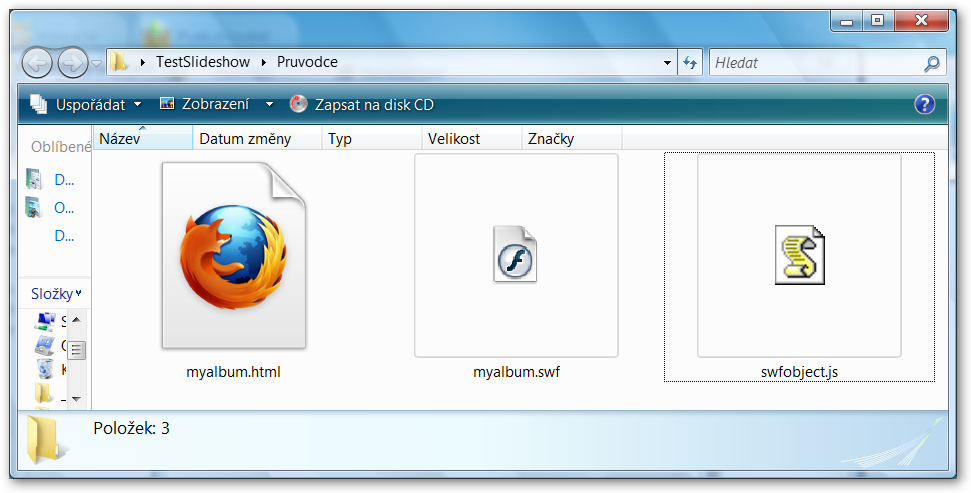Maximize the Explorer window
This screenshot has height=493, width=971.
pos(877,21)
